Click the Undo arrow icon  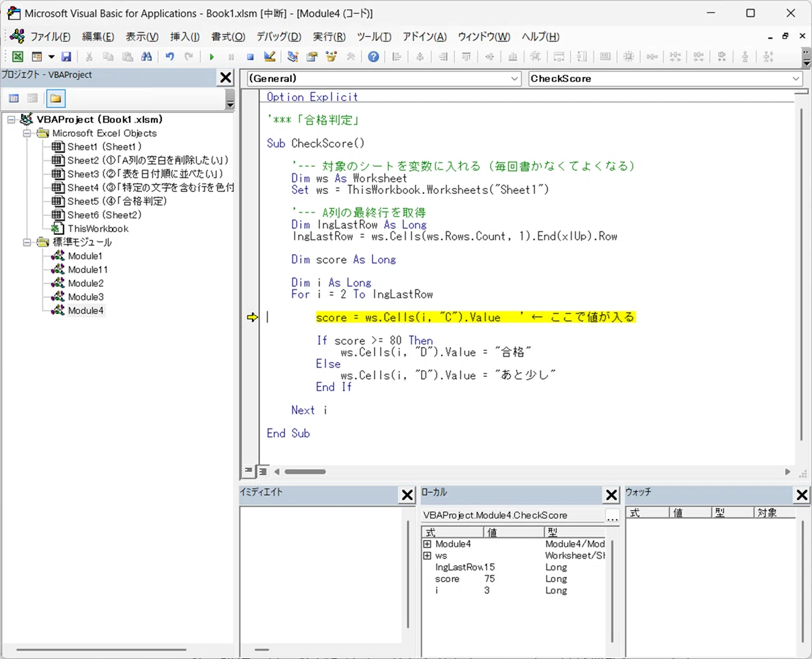click(x=170, y=57)
